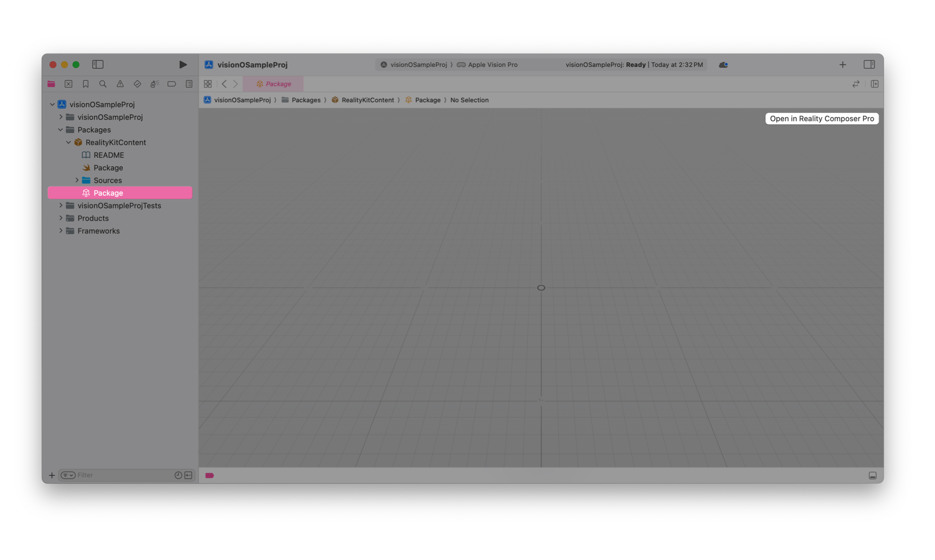Open the Breakpoint navigator capsule icon

click(x=172, y=84)
